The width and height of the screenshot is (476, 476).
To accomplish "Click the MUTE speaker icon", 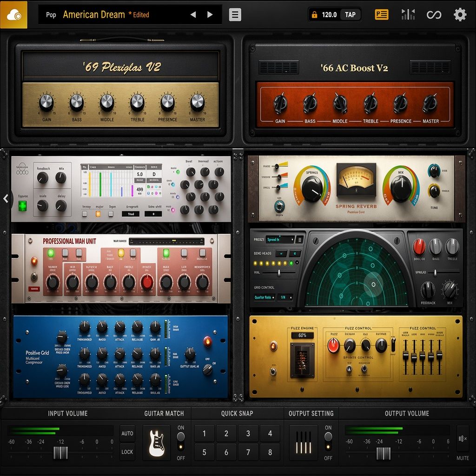I will 463,439.
